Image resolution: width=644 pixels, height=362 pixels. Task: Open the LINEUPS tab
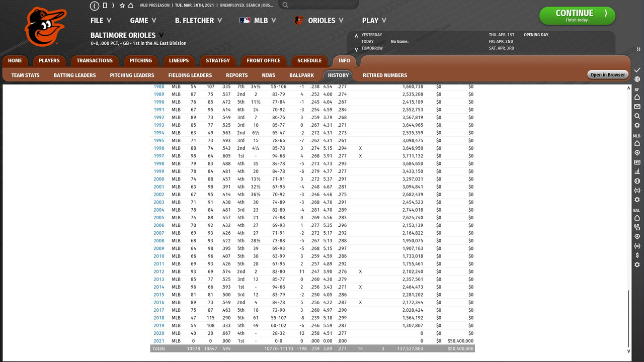(x=179, y=61)
